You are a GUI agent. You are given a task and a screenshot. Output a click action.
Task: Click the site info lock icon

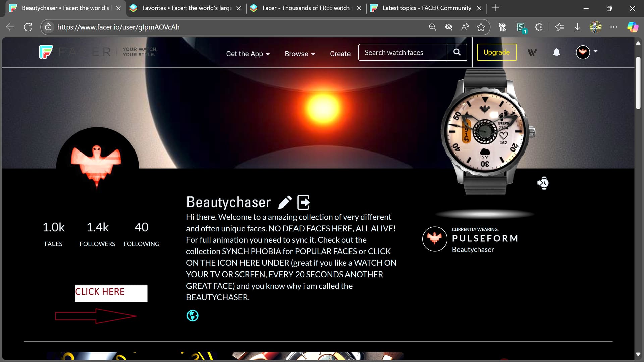point(48,27)
